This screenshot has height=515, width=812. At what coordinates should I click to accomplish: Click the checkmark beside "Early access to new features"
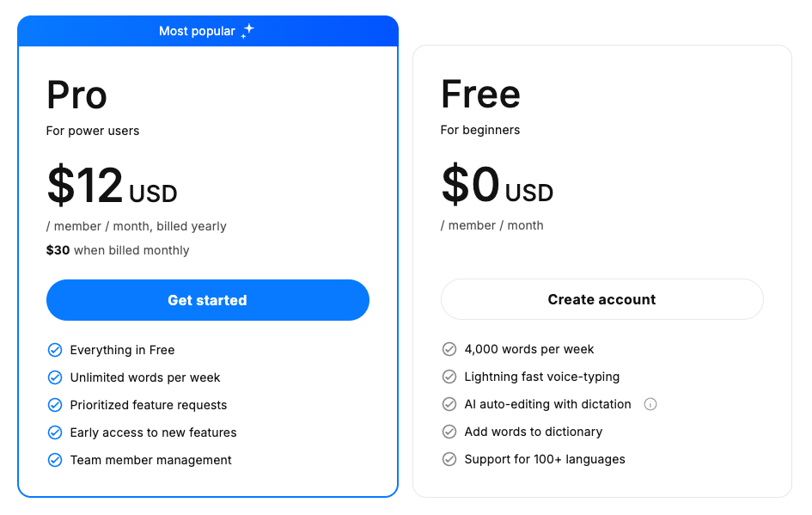55,432
